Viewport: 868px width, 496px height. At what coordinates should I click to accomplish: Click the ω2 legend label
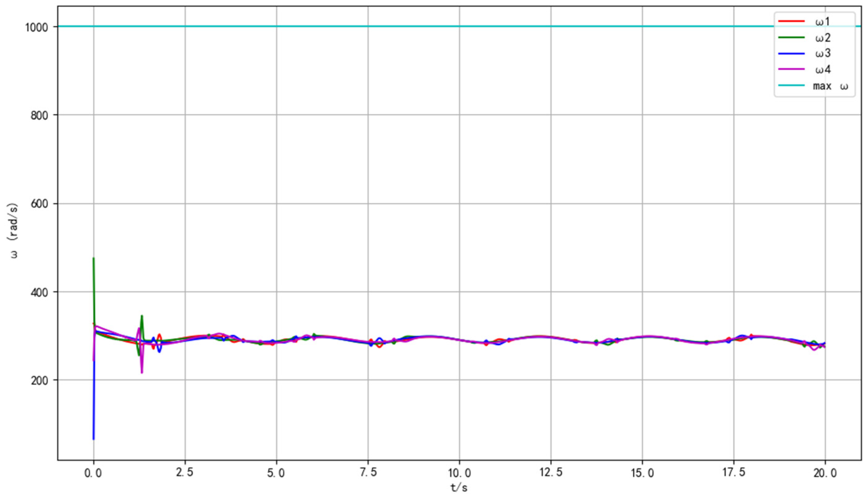822,38
